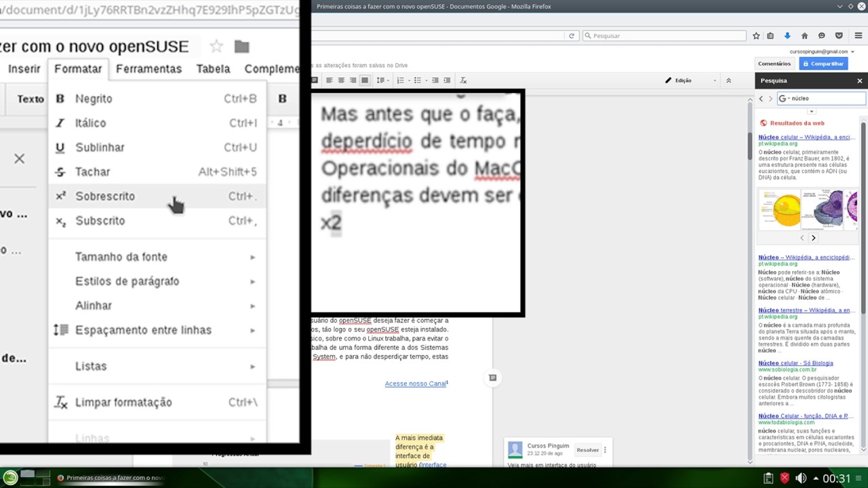Open the cursospinguim@gmail.com account dropdown
Viewport: 868px width, 488px height.
click(x=821, y=52)
